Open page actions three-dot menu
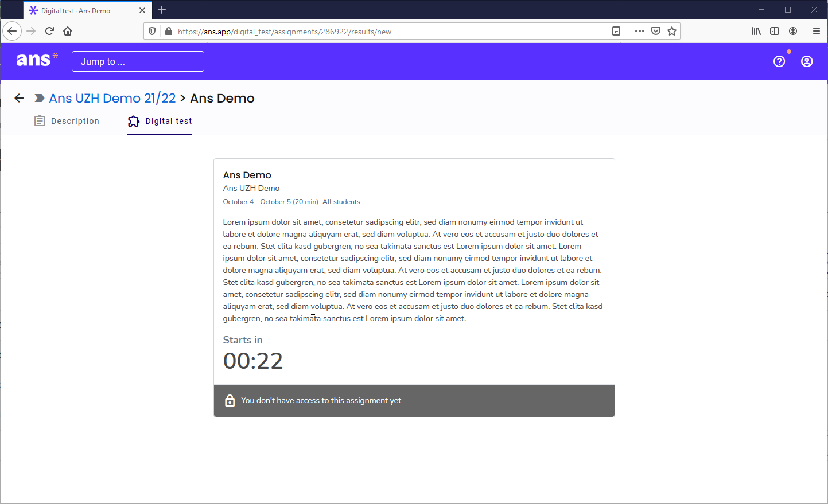828x504 pixels. (639, 31)
